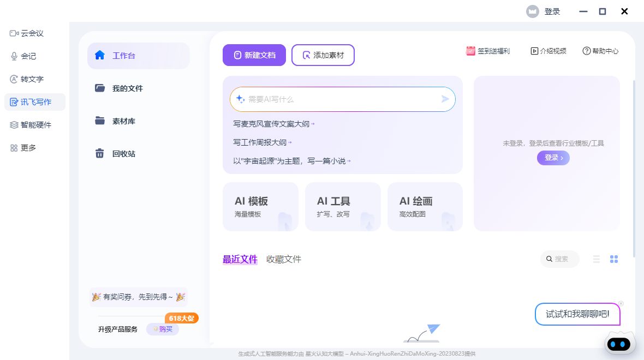Screen dimensions: 644x360
Task: Open the robot chat assistant
Action: 619,344
